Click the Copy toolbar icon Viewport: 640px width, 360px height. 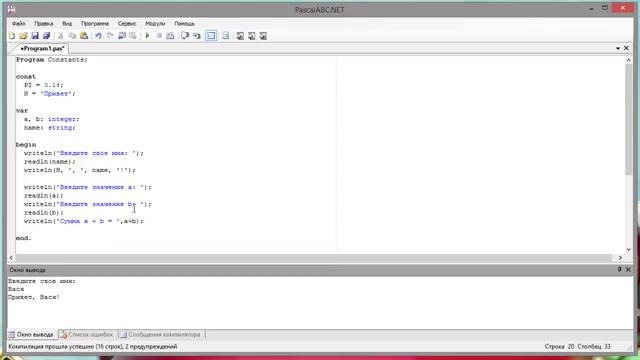point(72,36)
